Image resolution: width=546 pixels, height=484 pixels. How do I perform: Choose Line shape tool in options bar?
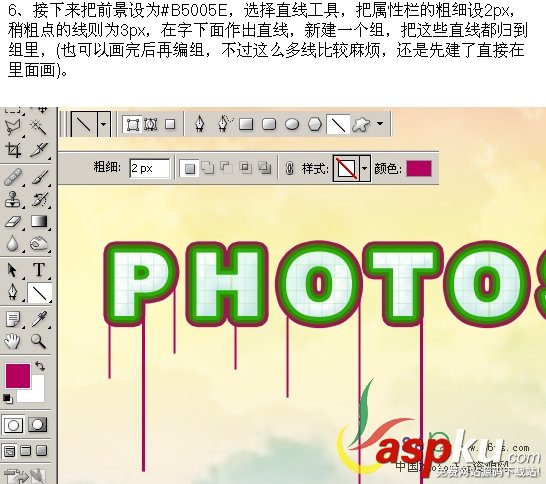[338, 124]
